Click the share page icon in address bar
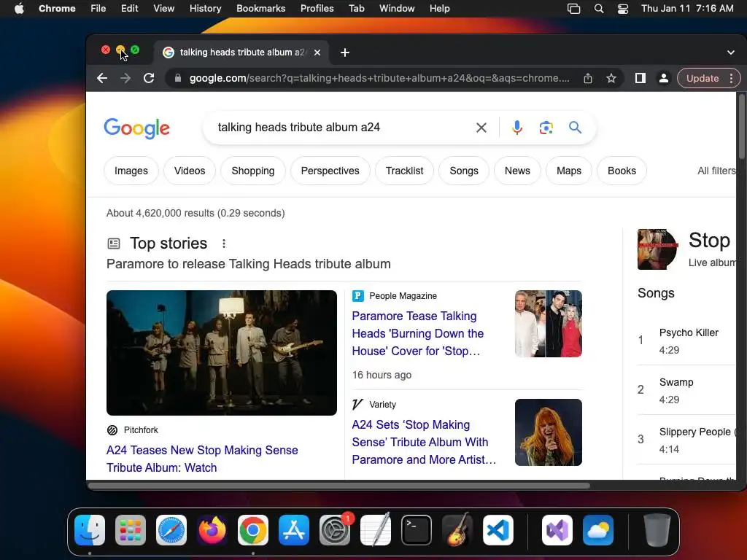Image resolution: width=747 pixels, height=560 pixels. (x=588, y=78)
